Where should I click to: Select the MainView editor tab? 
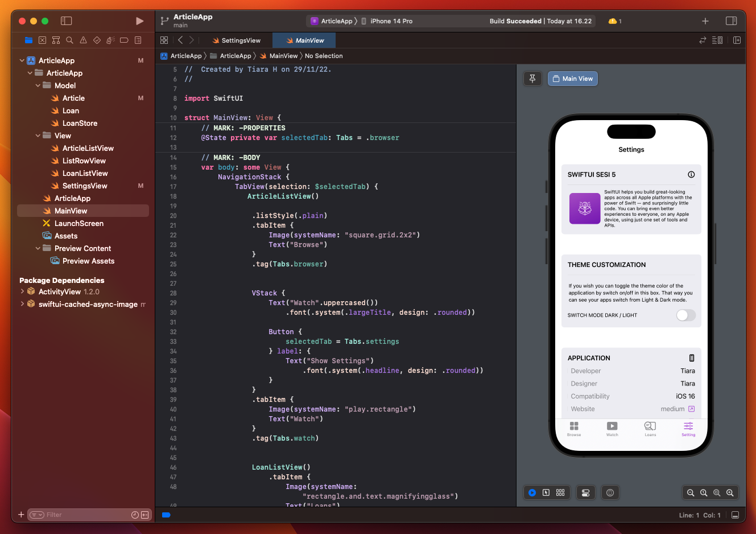tap(304, 40)
